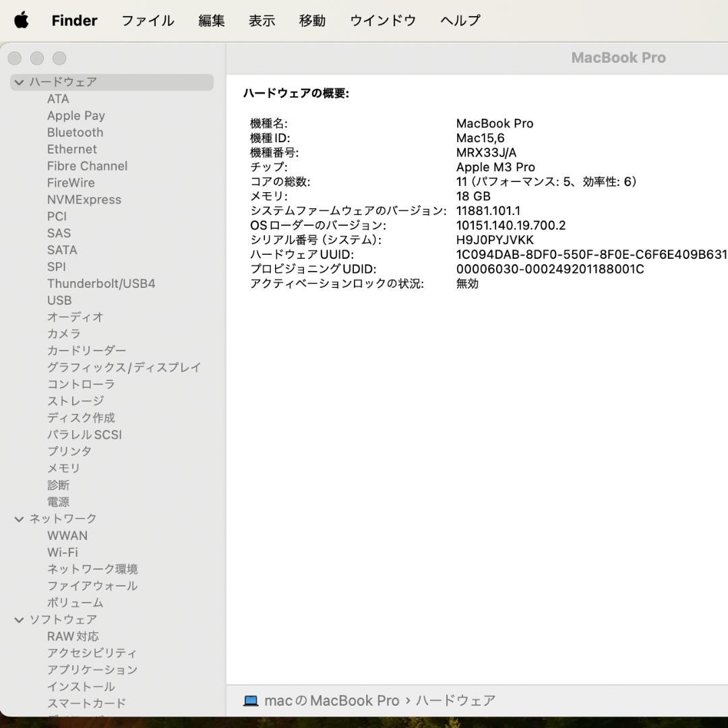Select プリンタ in the sidebar

coord(69,451)
